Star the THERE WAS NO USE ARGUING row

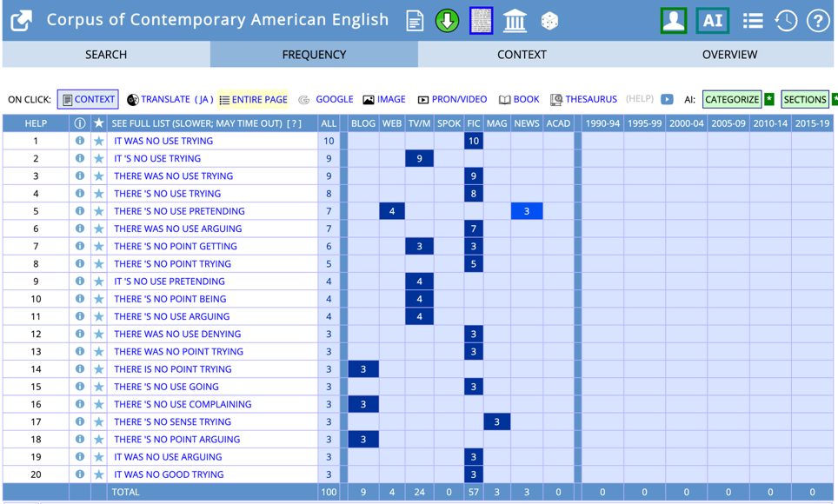(99, 229)
